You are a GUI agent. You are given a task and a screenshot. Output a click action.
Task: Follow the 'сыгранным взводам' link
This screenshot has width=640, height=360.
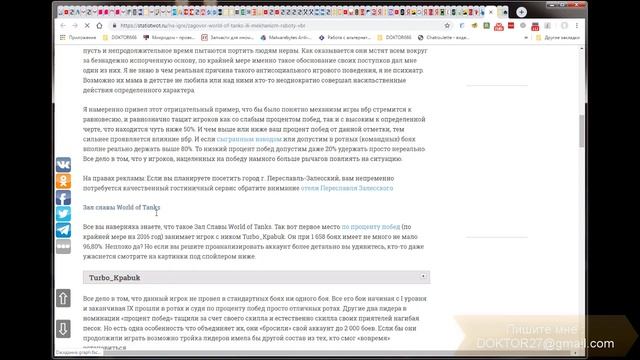249,139
